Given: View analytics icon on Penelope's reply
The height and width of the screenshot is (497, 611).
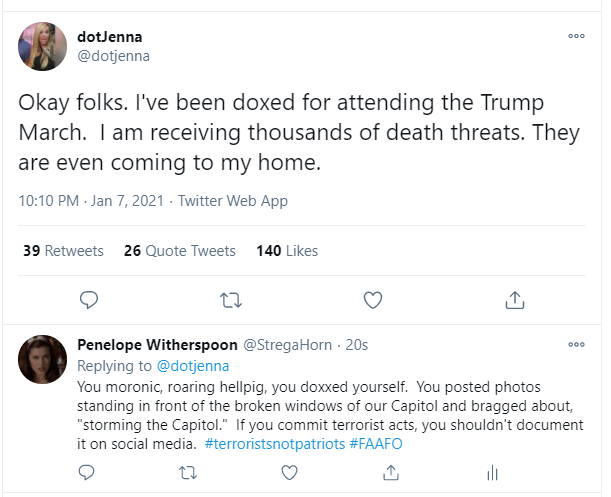Looking at the screenshot, I should click(491, 470).
